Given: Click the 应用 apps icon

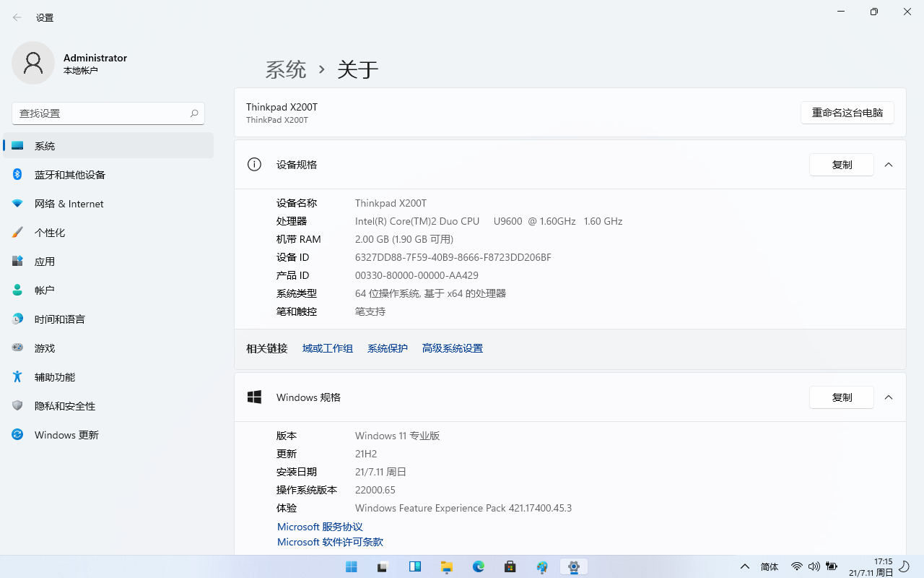Looking at the screenshot, I should point(17,262).
